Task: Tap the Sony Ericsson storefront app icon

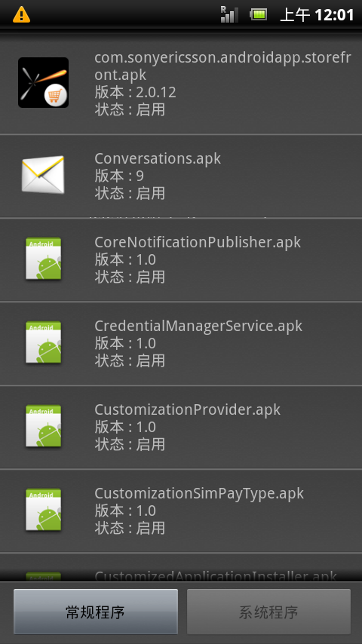Action: (x=43, y=82)
